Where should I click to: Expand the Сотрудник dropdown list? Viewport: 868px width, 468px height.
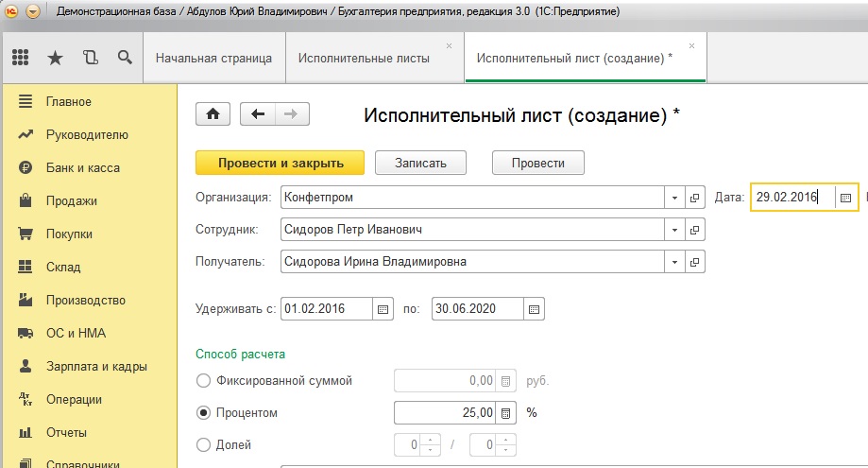point(674,230)
